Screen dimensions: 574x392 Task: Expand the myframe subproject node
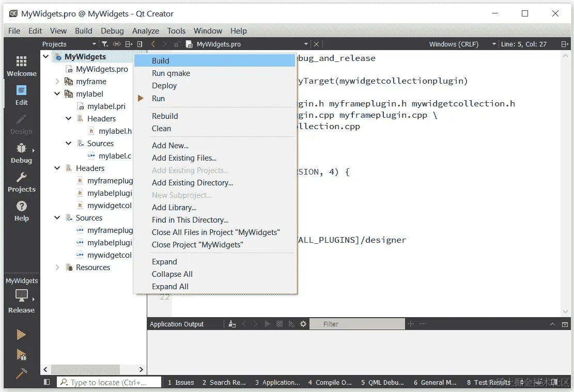click(x=57, y=81)
